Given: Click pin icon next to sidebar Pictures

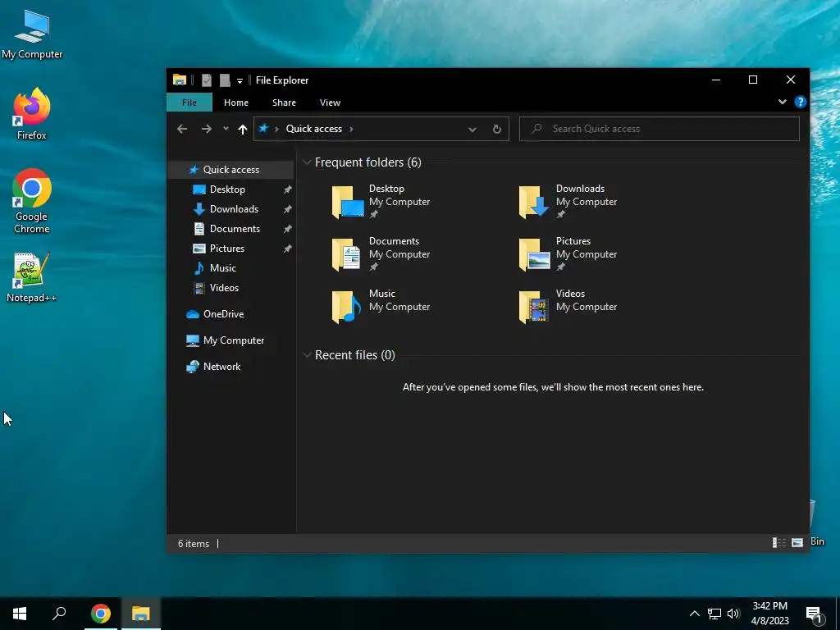Looking at the screenshot, I should 288,249.
